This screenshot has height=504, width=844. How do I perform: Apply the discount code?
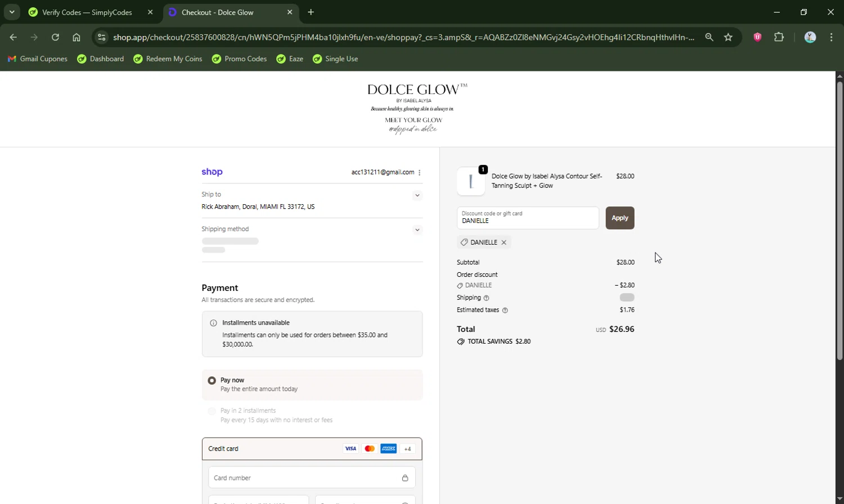click(x=620, y=218)
